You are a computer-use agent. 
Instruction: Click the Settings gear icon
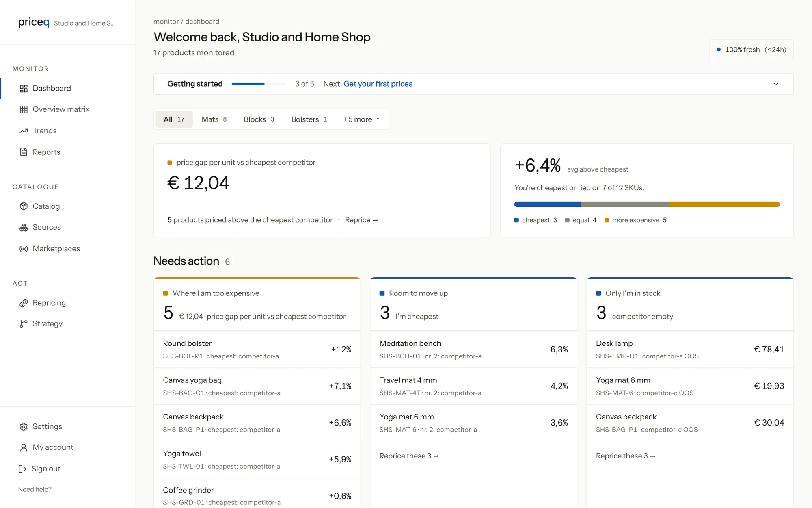tap(24, 426)
